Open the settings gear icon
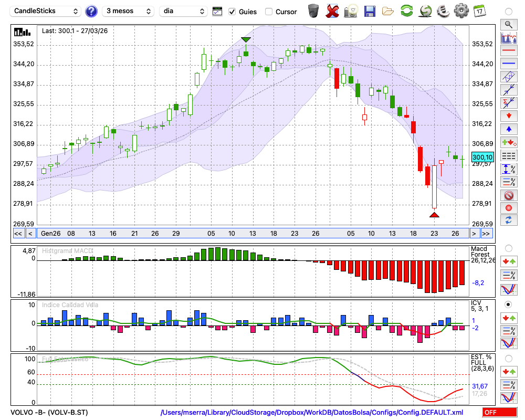Screen dimensions: 525x420 pyautogui.click(x=461, y=11)
